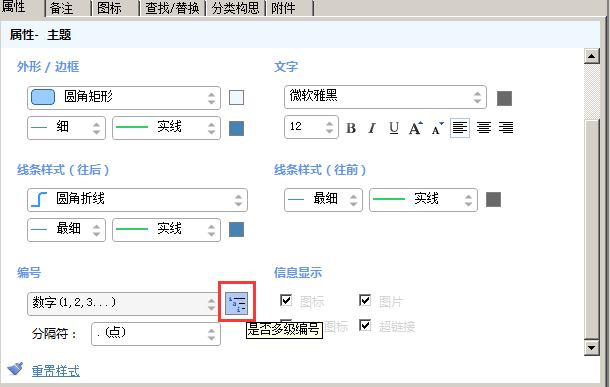Screen dimensions: 610x387
Task: Switch to the 查找/替换 tab
Action: (172, 8)
